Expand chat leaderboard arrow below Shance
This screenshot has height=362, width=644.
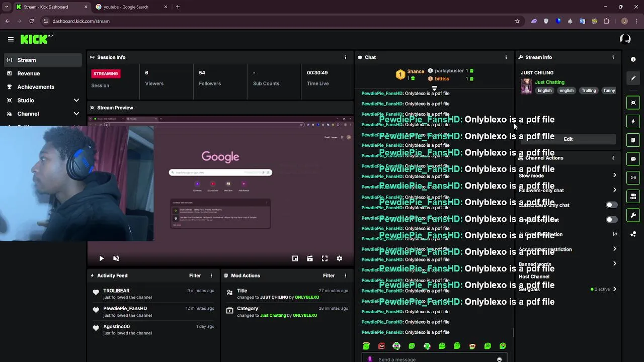click(x=434, y=88)
